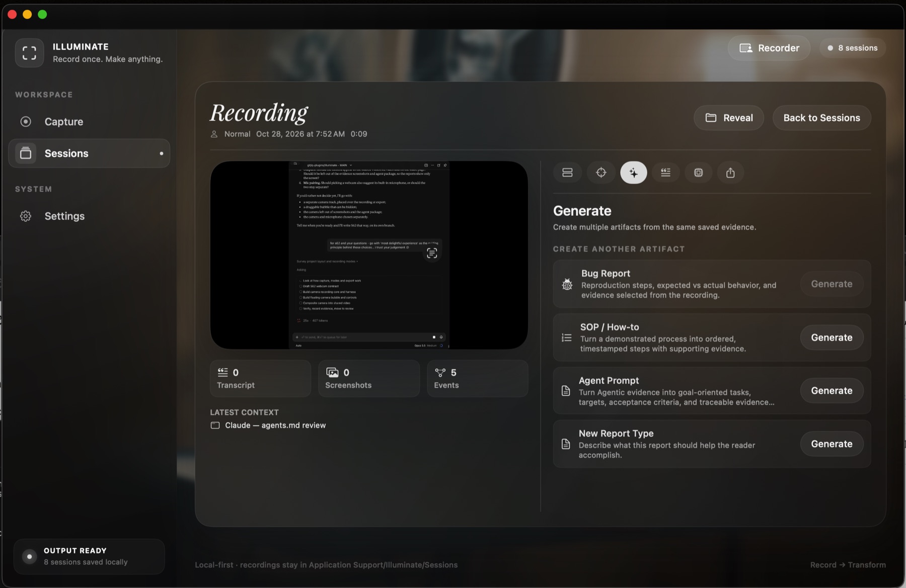Select the crosshair target tab icon
The image size is (906, 588).
pyautogui.click(x=601, y=173)
